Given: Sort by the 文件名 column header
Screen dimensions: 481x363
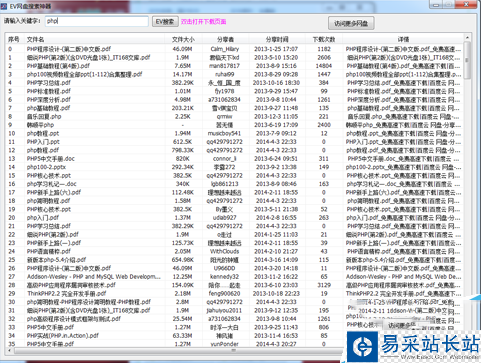Looking at the screenshot, I should click(x=36, y=39).
